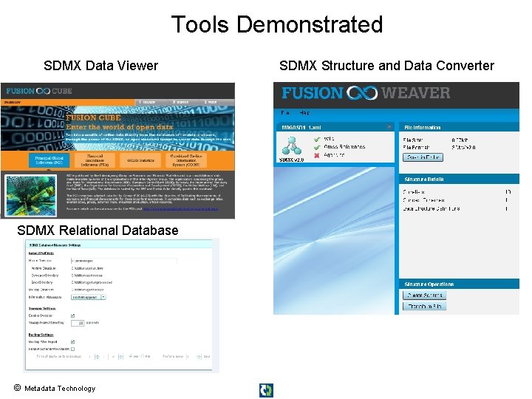This screenshot has width=532, height=399.
Task: Adjust the backup minute spinner arrows
Action: [120, 357]
